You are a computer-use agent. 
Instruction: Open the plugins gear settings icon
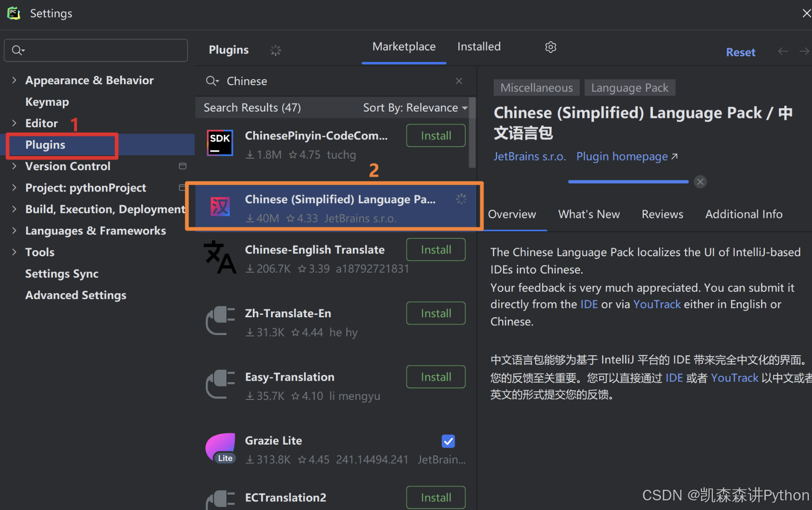[550, 47]
